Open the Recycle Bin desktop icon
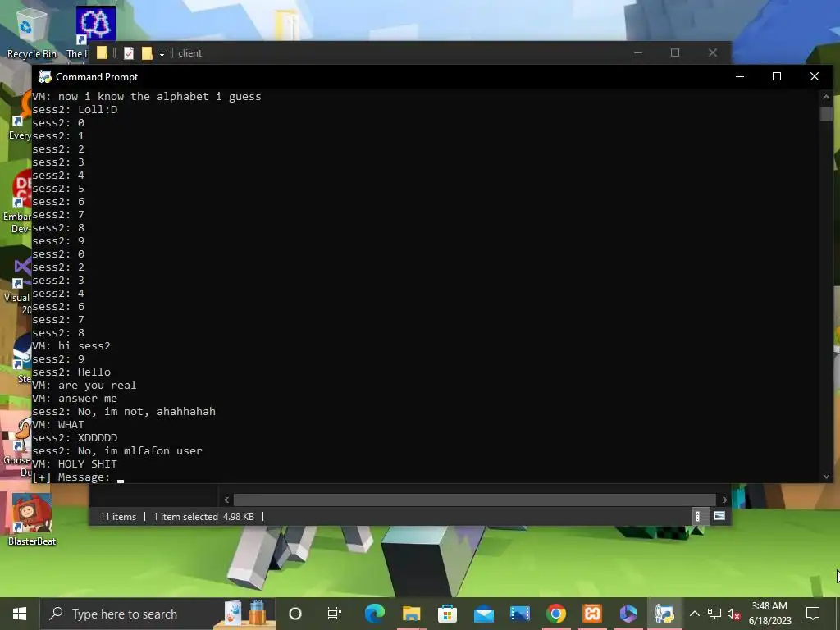840x630 pixels. click(x=31, y=33)
